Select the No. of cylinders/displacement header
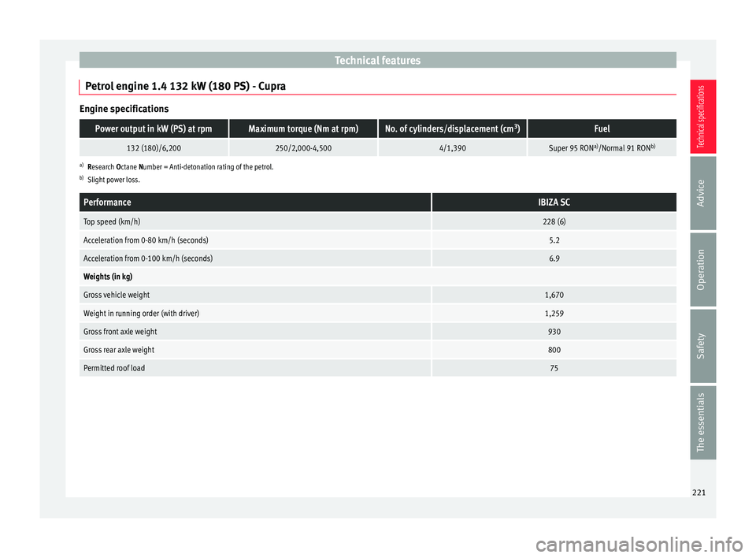This screenshot has height=558, width=756. click(x=452, y=128)
